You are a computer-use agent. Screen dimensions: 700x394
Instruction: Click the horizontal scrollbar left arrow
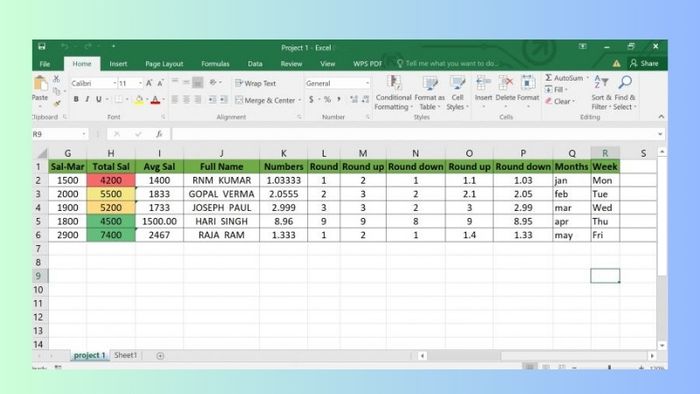(x=422, y=356)
